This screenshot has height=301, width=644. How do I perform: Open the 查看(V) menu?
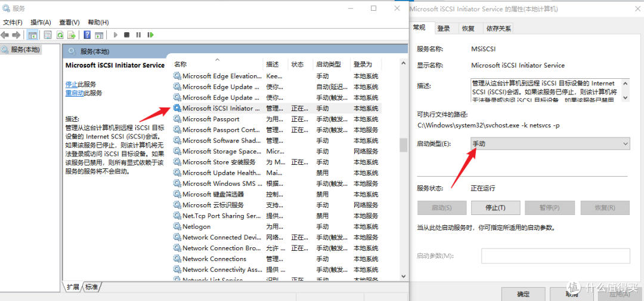[x=69, y=22]
